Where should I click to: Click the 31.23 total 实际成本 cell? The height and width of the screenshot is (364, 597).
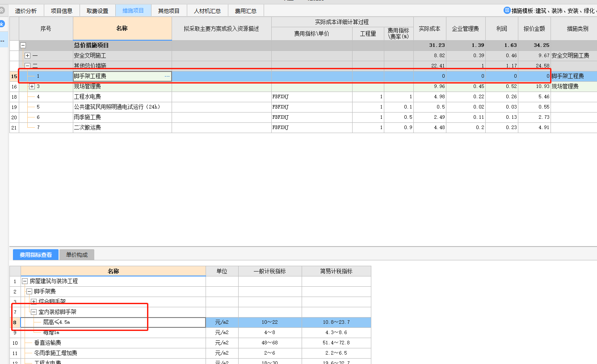point(429,45)
